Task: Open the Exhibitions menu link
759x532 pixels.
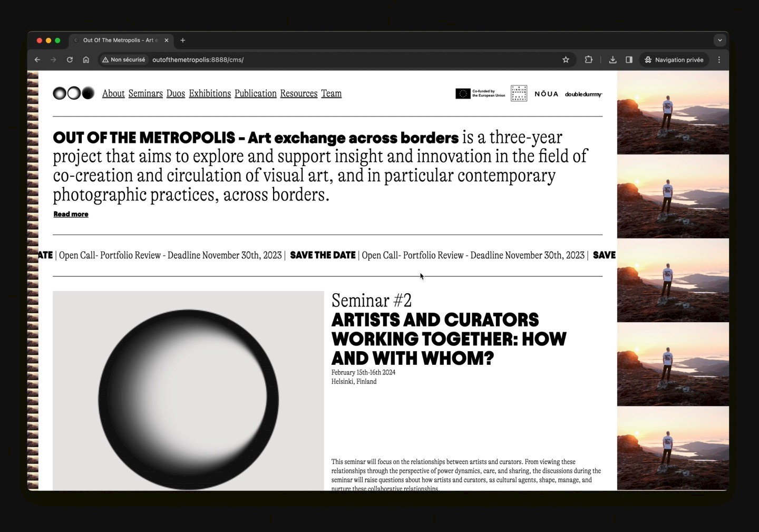Action: [x=210, y=93]
